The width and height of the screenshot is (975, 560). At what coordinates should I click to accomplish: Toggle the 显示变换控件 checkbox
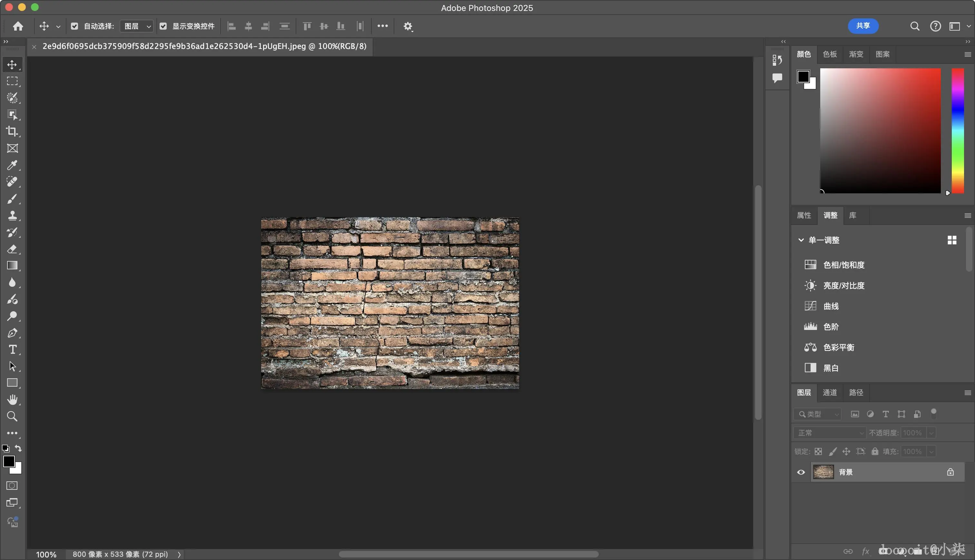pos(163,26)
